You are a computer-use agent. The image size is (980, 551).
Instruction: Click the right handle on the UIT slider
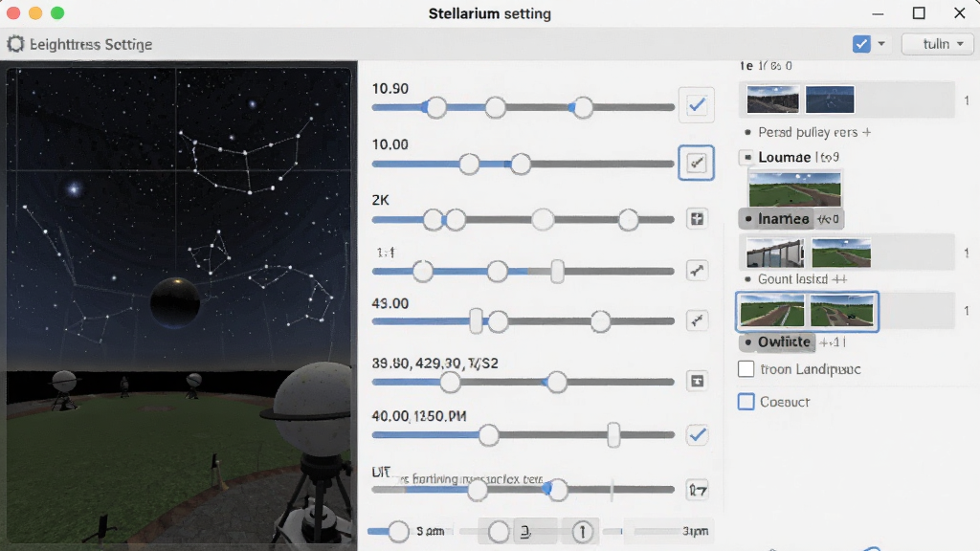[x=557, y=490]
